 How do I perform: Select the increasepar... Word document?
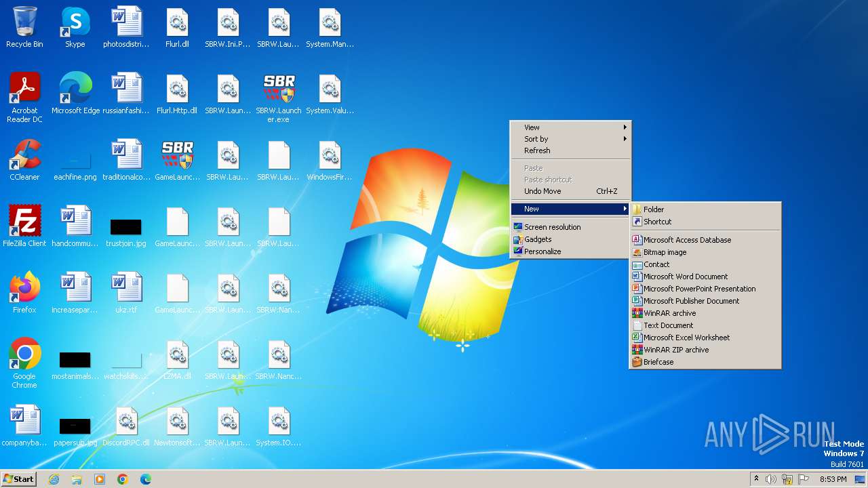click(x=75, y=293)
